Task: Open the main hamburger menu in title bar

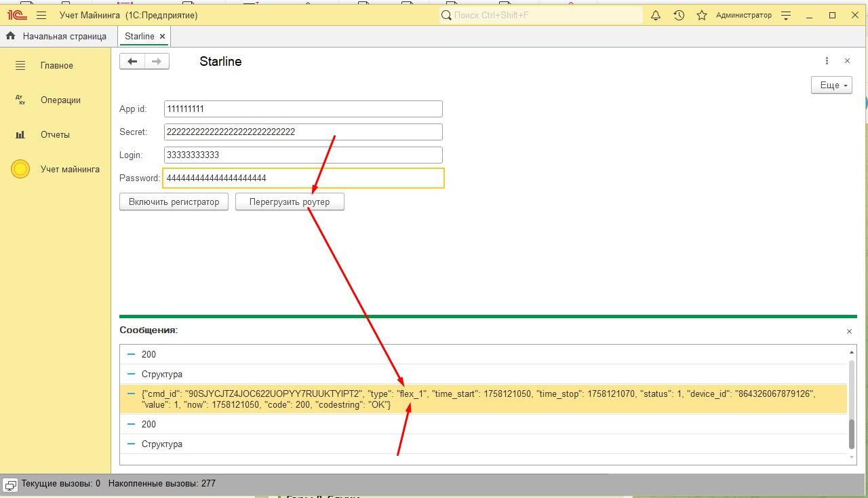Action: pos(42,15)
